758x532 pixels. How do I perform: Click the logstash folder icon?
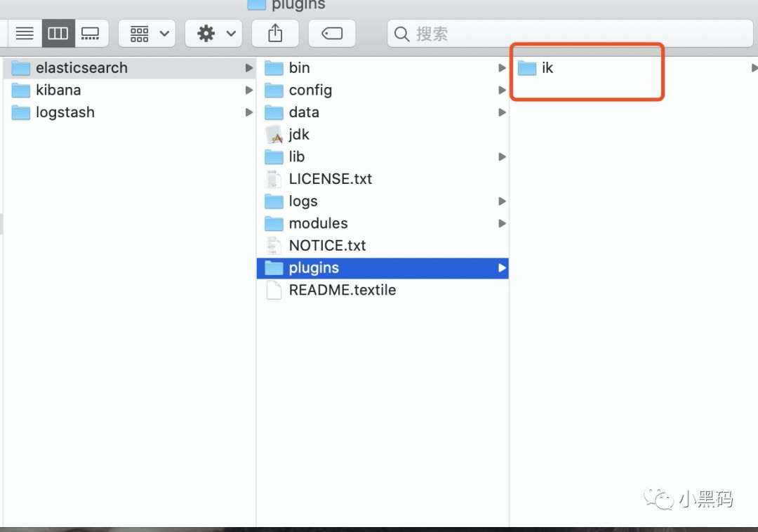(x=21, y=112)
